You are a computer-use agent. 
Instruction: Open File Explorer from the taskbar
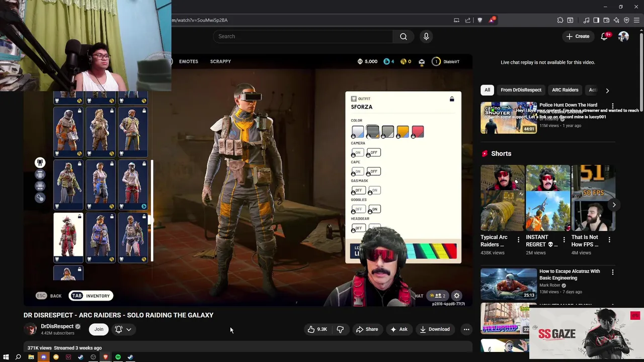(31, 357)
